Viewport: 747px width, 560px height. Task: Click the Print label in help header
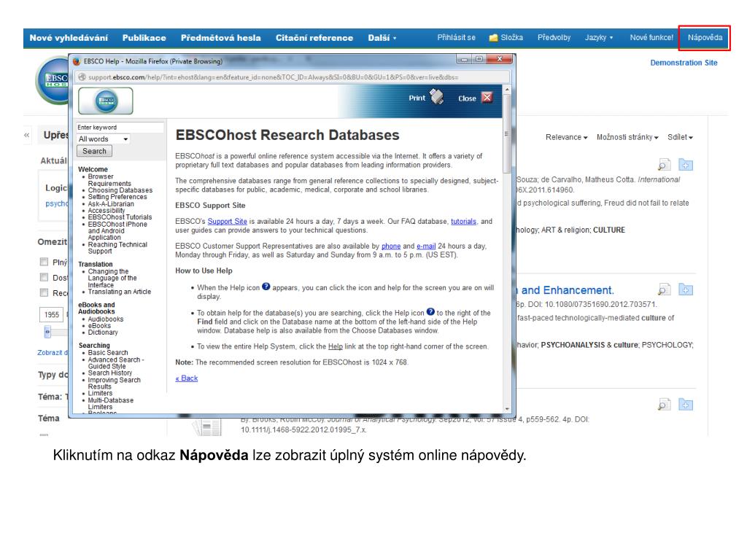[x=417, y=98]
